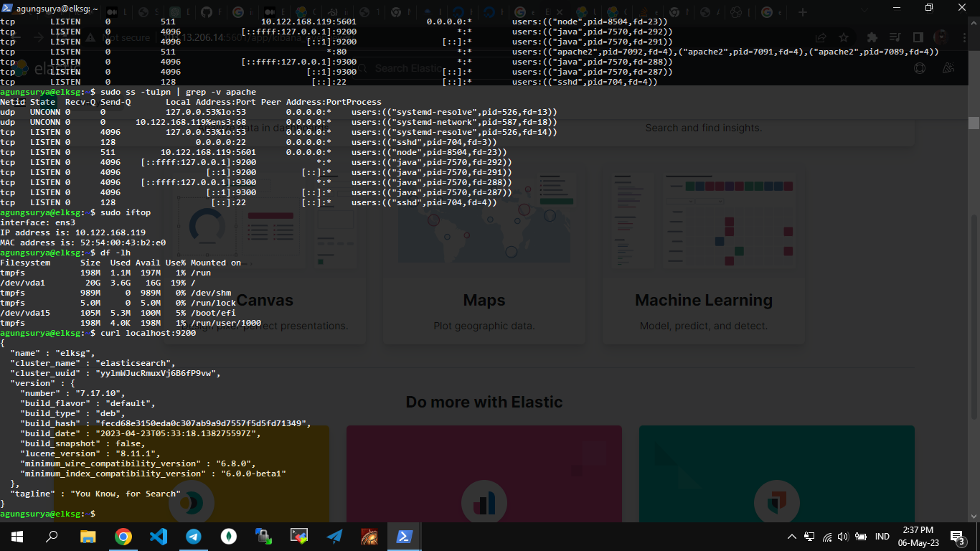The height and width of the screenshot is (551, 980).
Task: Open the notification center with 3 alerts
Action: (x=957, y=537)
